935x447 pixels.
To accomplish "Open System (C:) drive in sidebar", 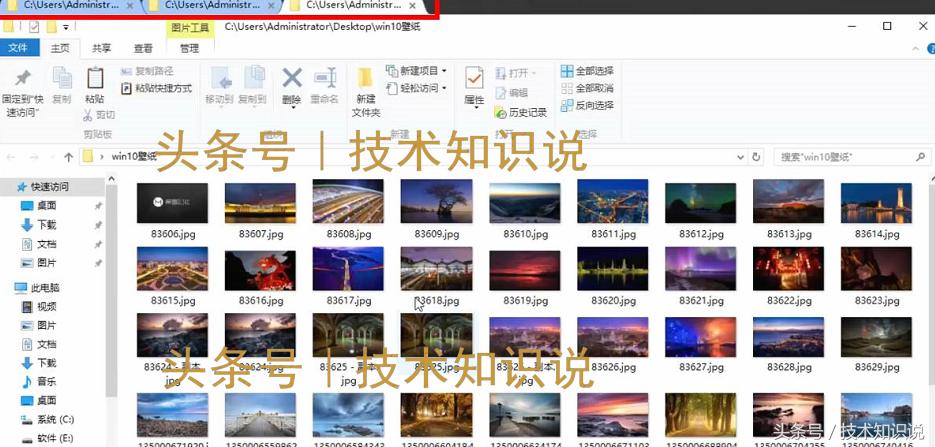I will (x=47, y=419).
